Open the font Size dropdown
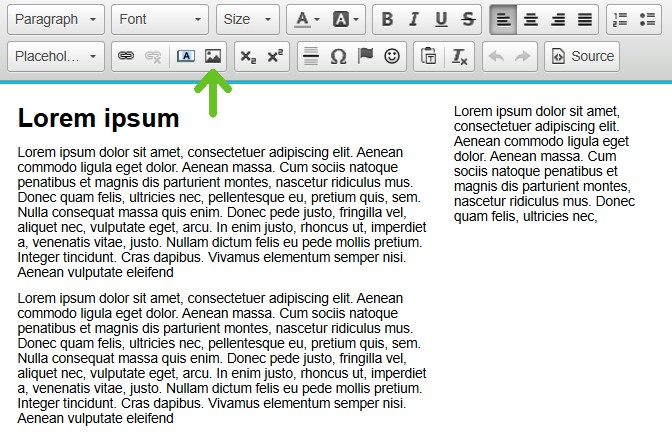This screenshot has height=432, width=672. (x=248, y=20)
